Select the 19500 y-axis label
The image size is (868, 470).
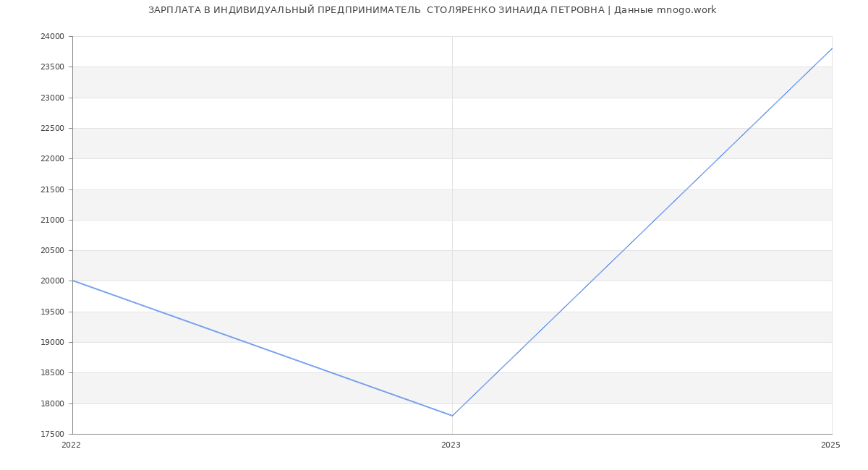(x=52, y=312)
